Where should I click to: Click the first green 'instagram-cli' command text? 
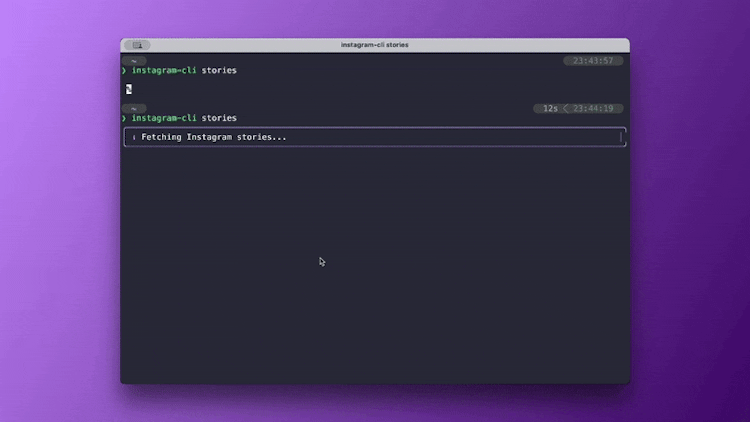click(x=164, y=71)
